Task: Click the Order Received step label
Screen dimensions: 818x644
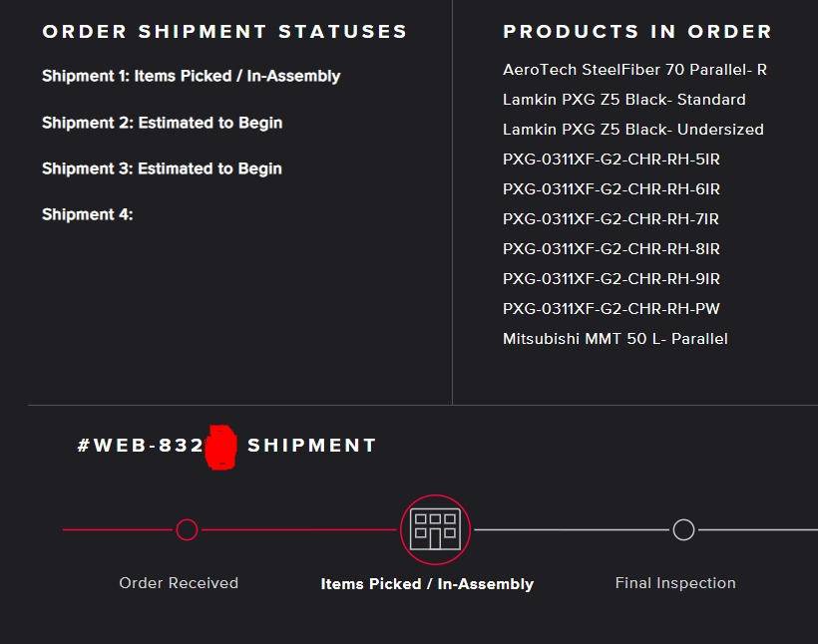Action: [x=179, y=583]
